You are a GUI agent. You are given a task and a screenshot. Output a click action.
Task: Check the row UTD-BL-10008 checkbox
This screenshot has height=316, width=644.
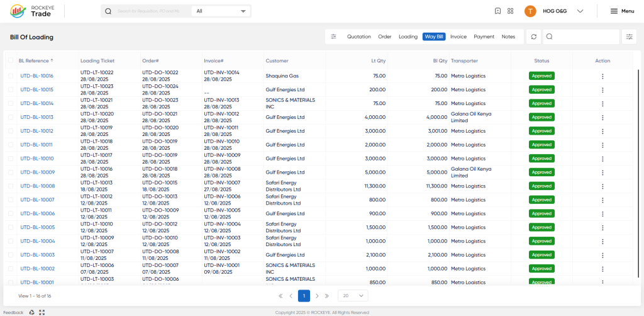11,186
